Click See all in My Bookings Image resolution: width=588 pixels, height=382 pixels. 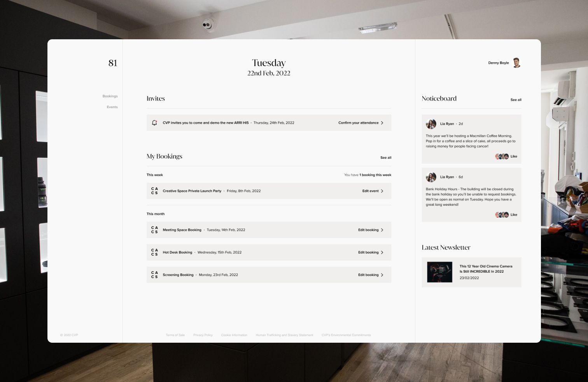click(x=386, y=158)
